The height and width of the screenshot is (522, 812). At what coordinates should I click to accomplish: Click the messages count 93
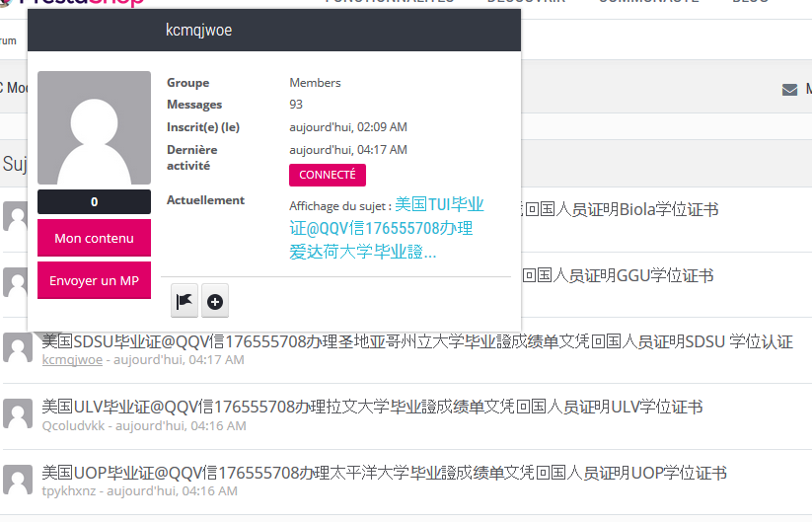point(296,104)
